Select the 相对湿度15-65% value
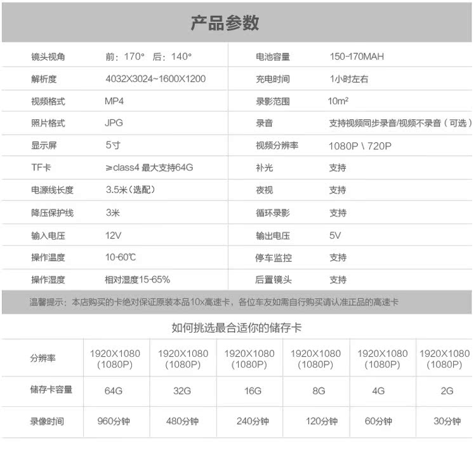This screenshot has height=452, width=476. (x=137, y=279)
